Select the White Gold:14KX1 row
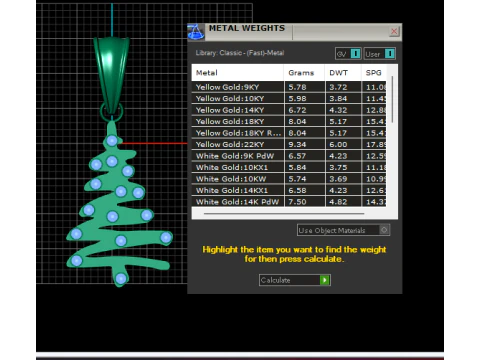 pyautogui.click(x=289, y=190)
